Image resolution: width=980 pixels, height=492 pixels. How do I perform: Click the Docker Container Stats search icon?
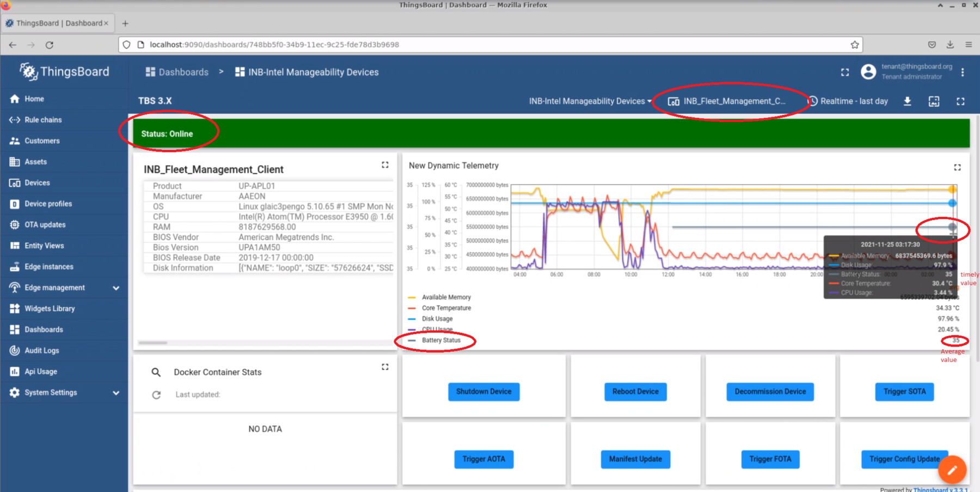(x=156, y=372)
